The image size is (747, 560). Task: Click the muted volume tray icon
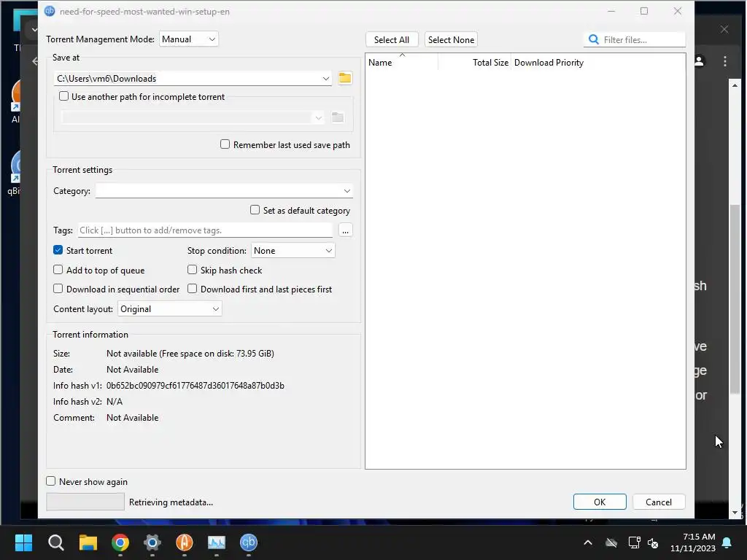coord(653,542)
